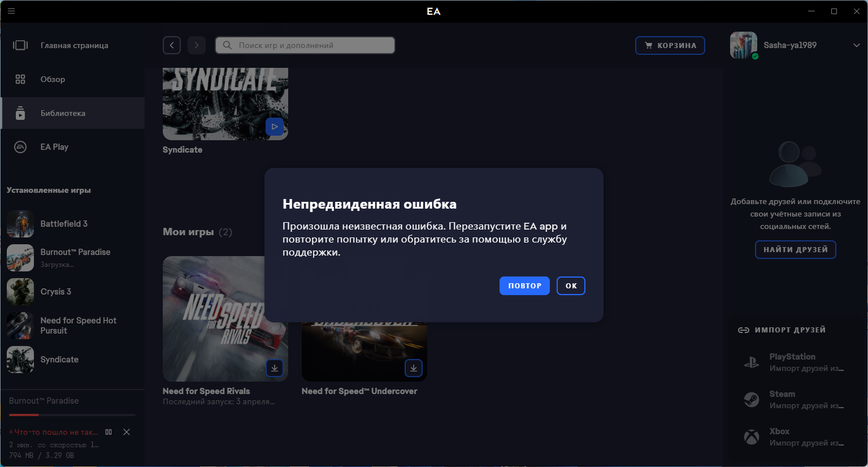Download Need for Speed Rivals via download icon
868x467 pixels.
click(x=275, y=368)
